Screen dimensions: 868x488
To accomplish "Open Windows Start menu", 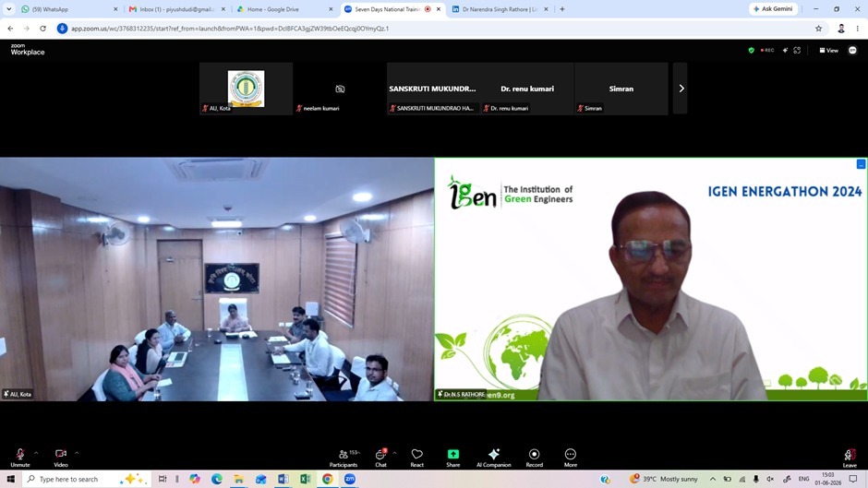I will [x=10, y=479].
